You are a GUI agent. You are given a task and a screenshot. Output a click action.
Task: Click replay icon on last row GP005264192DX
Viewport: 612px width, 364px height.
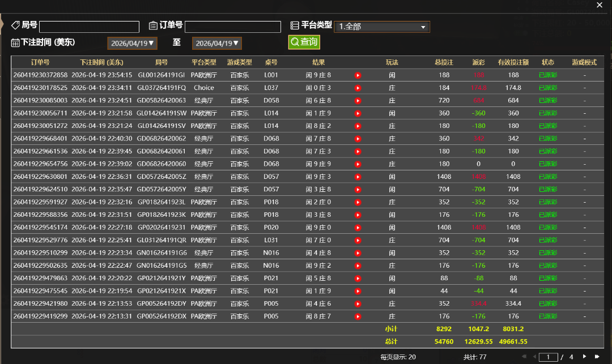(x=358, y=316)
